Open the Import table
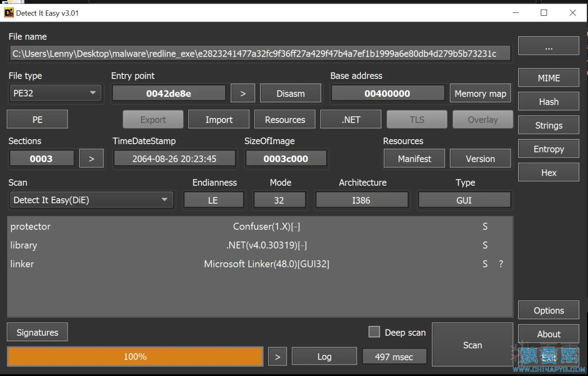Image resolution: width=588 pixels, height=376 pixels. (x=219, y=119)
